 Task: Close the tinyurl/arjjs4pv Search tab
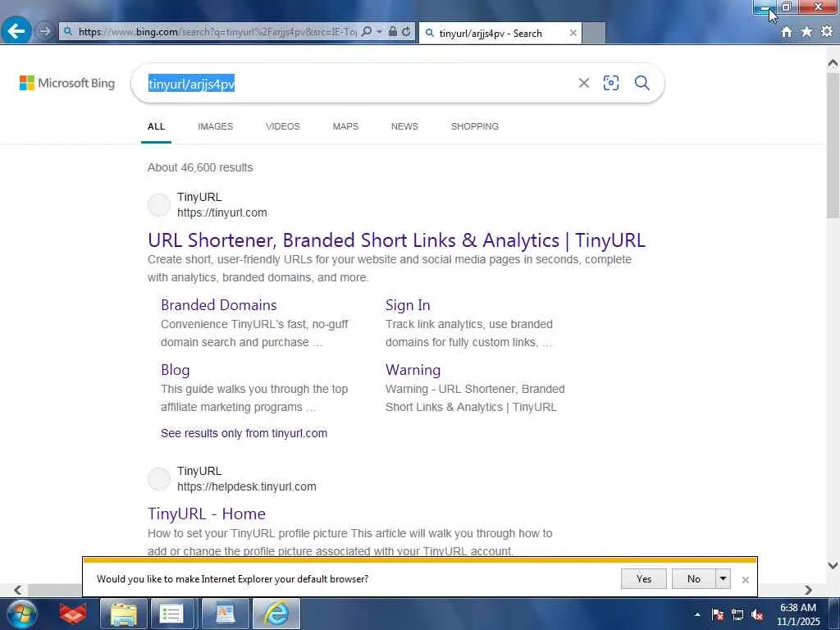[x=573, y=33]
